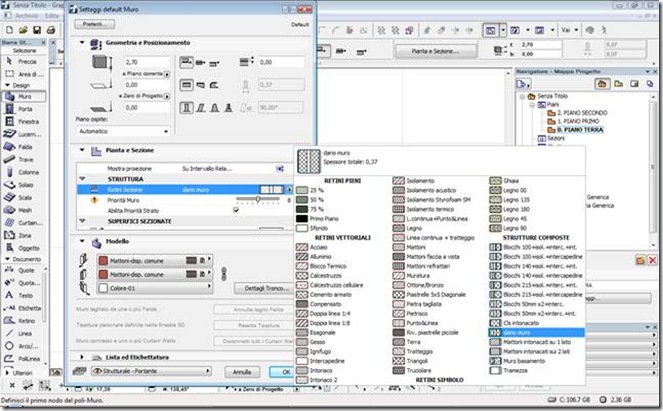The width and height of the screenshot is (663, 411).
Task: Click the OK button
Action: [x=282, y=372]
